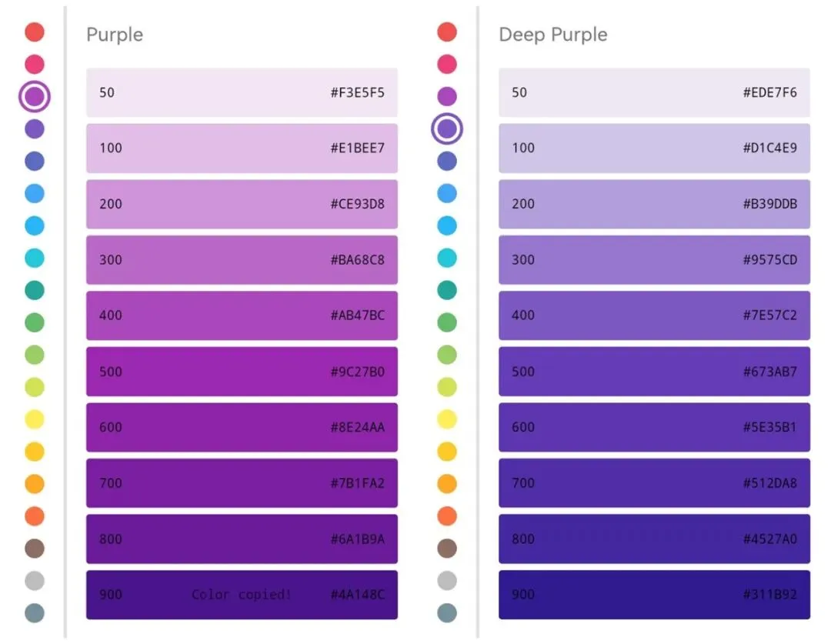
Task: Copy the Deep Purple 700 swatch #512DA8
Action: click(x=654, y=483)
